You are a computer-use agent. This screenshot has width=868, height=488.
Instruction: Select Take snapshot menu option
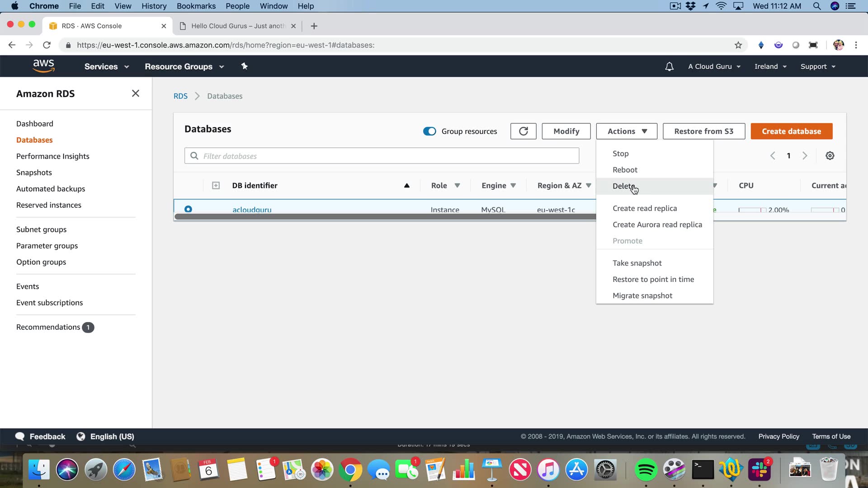tap(637, 263)
